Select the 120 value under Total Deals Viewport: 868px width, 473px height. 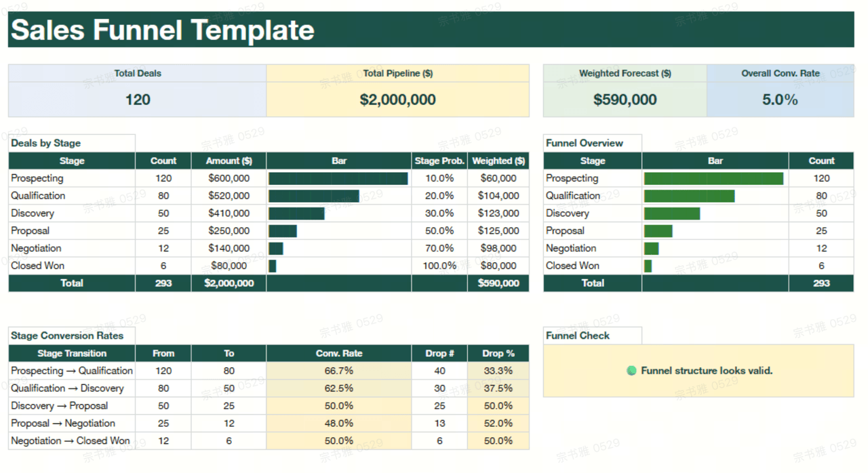pos(138,100)
